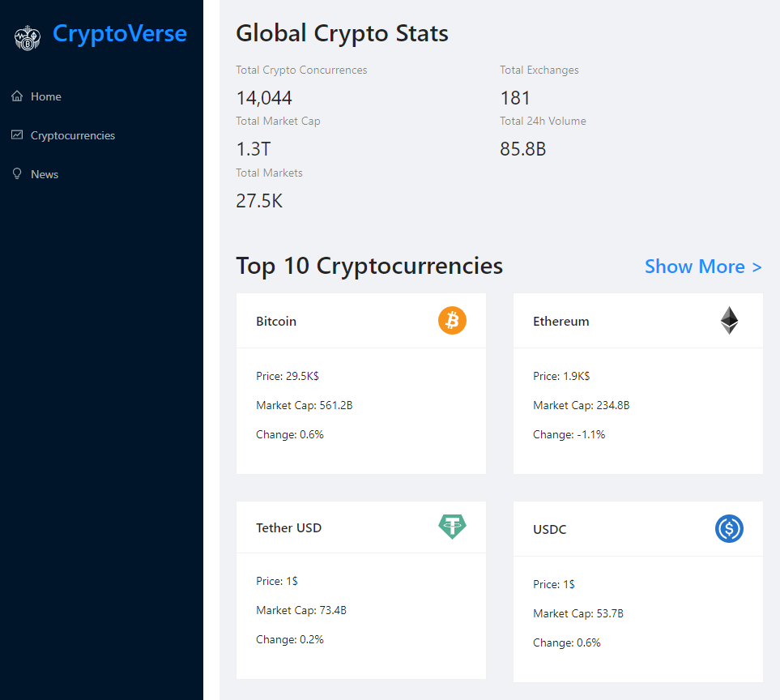Click the Bitcoin orange logo icon
This screenshot has height=700, width=780.
pos(452,320)
